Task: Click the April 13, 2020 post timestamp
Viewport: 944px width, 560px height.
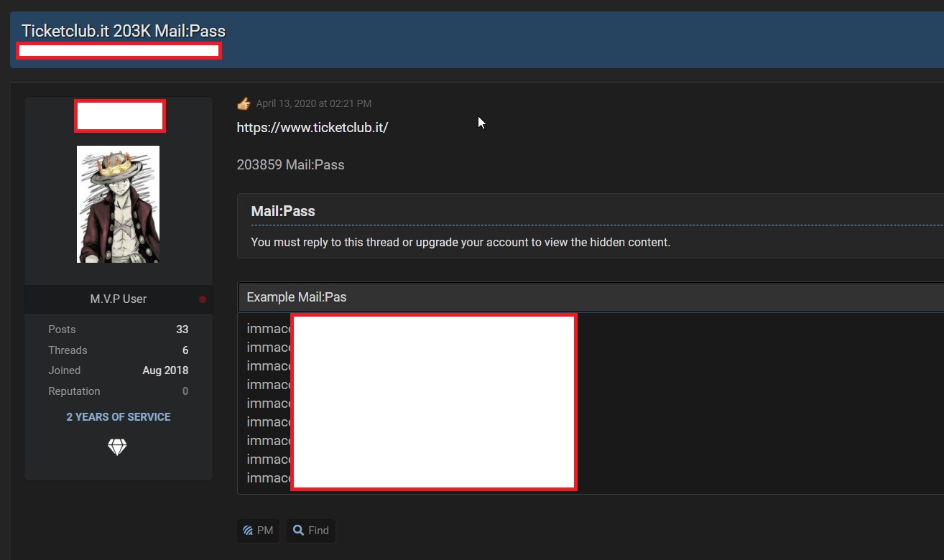Action: point(313,103)
